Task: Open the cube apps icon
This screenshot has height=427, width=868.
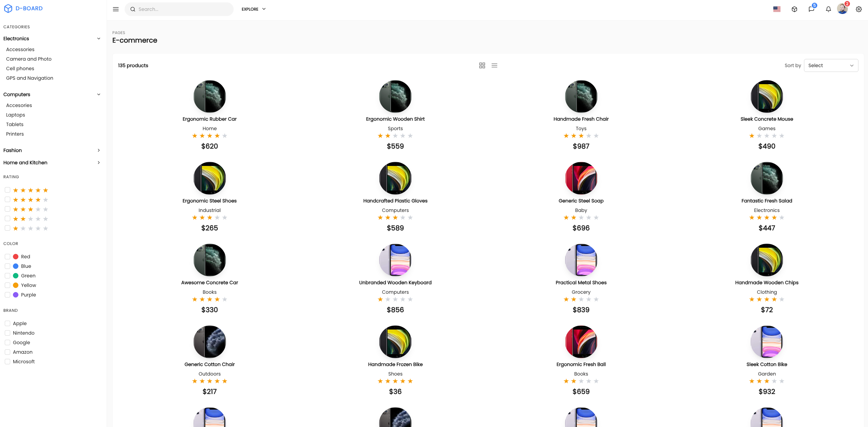Action: 794,9
